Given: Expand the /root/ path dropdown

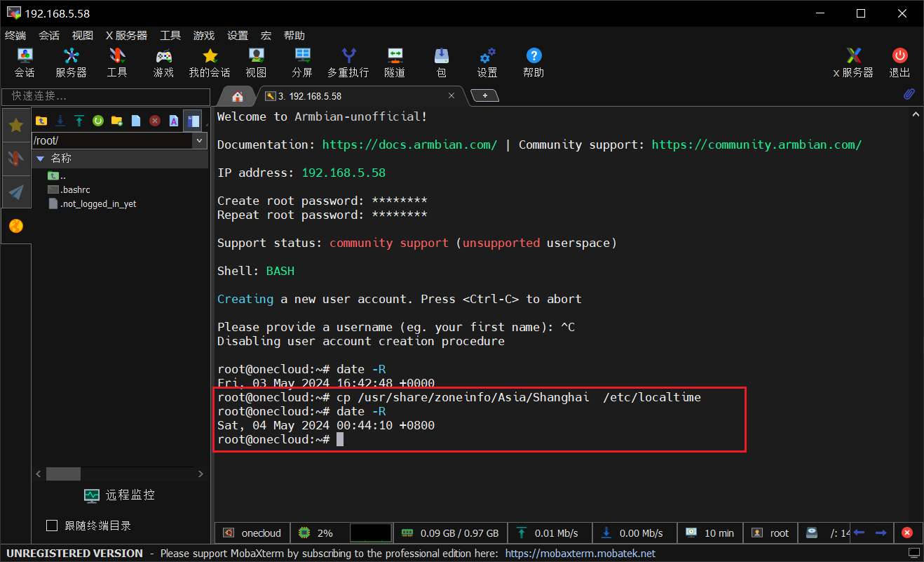Looking at the screenshot, I should click(x=200, y=140).
